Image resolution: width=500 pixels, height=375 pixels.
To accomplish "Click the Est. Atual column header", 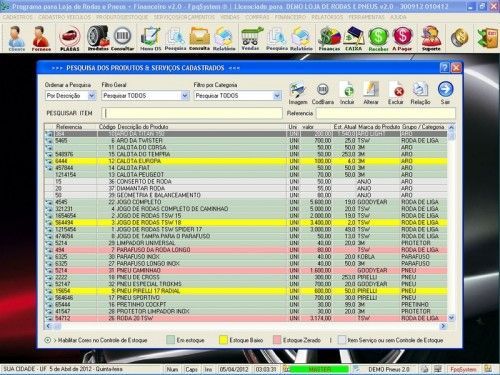I will (345, 127).
